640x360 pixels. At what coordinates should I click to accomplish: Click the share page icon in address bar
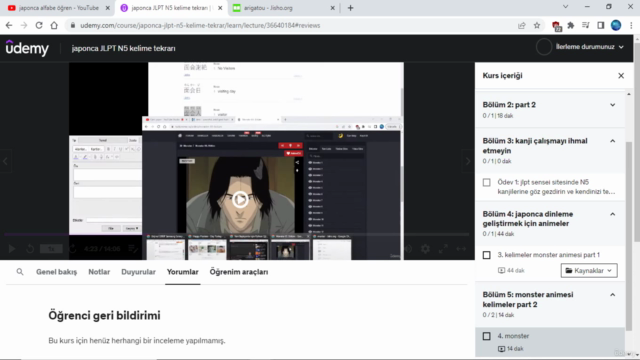click(x=522, y=25)
